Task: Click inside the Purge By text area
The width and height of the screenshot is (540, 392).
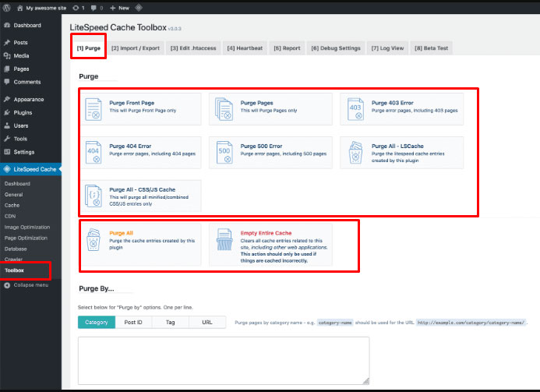Action: [224, 361]
